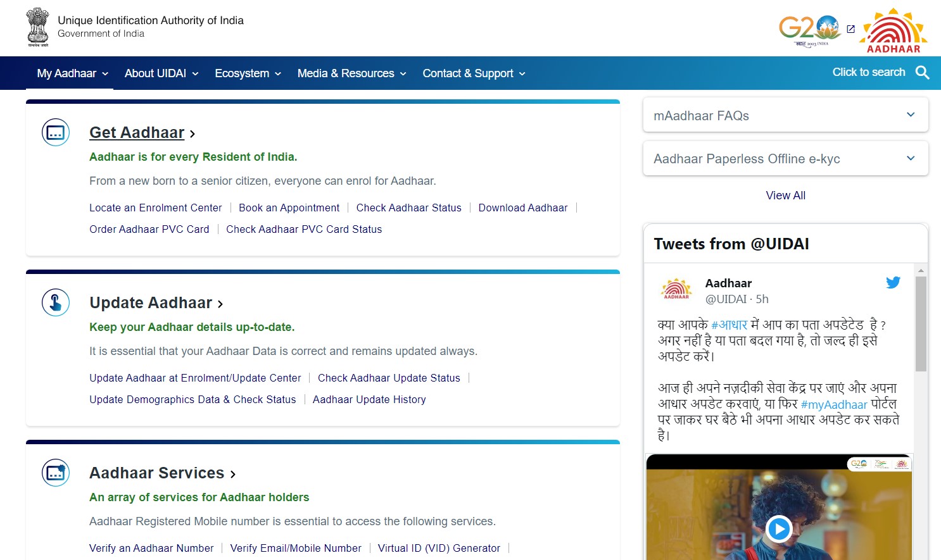
Task: Click the Update Aadhaar fingerprint icon
Action: pyautogui.click(x=55, y=302)
